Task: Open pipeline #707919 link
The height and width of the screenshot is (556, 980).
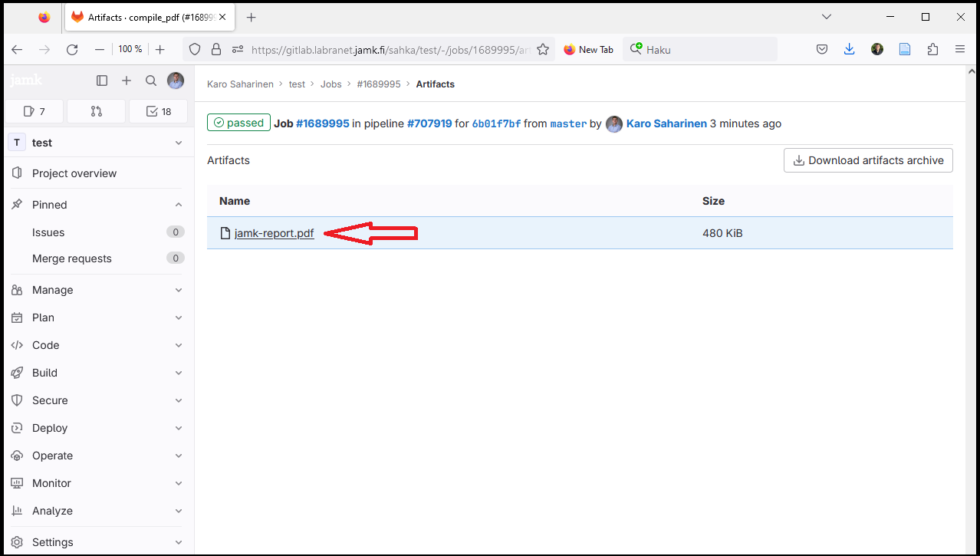Action: (429, 123)
